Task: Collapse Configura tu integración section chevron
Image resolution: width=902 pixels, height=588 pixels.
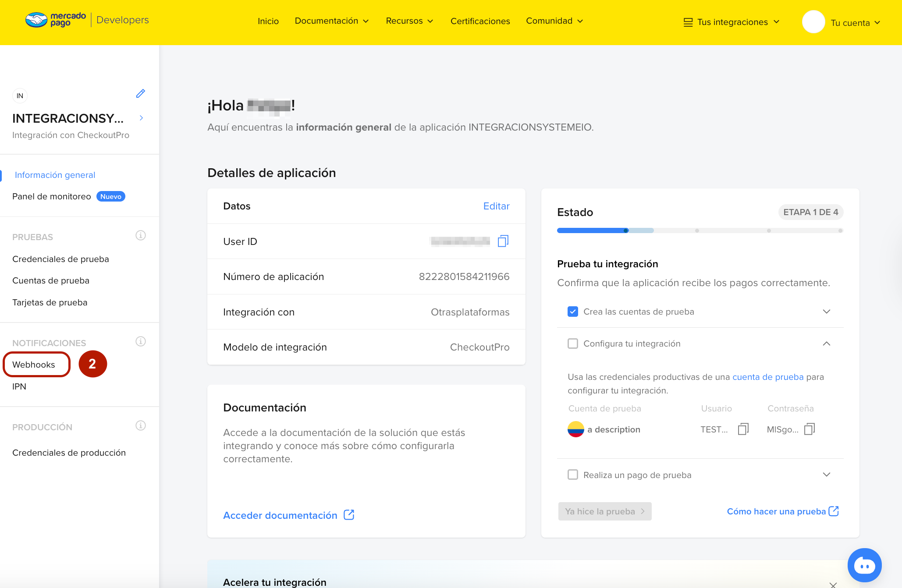Action: (826, 344)
